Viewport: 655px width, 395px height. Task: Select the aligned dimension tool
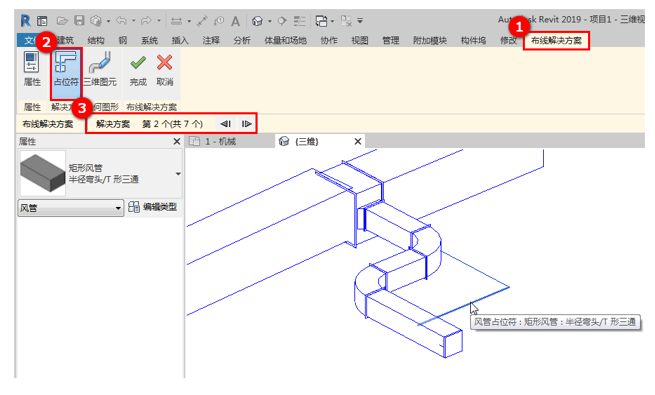(x=202, y=20)
